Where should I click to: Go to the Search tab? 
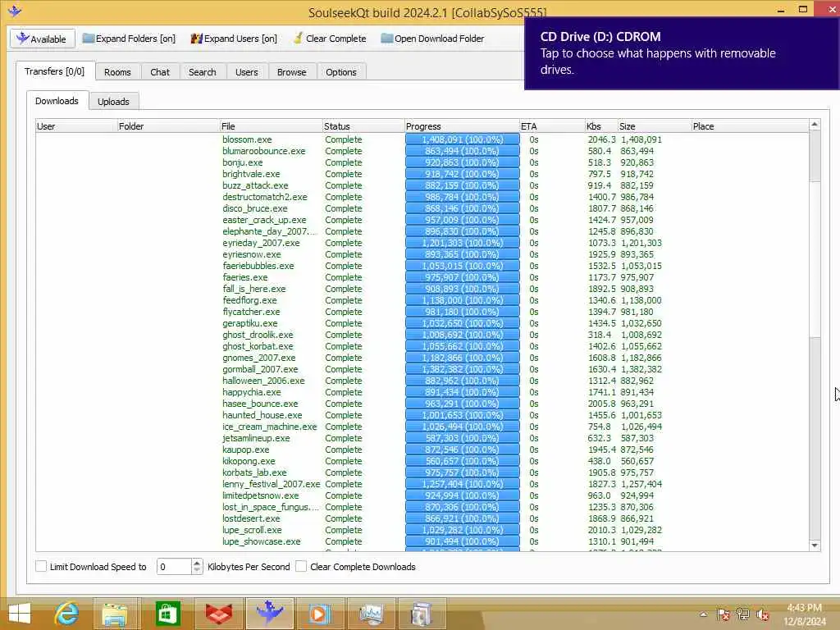[x=203, y=72]
